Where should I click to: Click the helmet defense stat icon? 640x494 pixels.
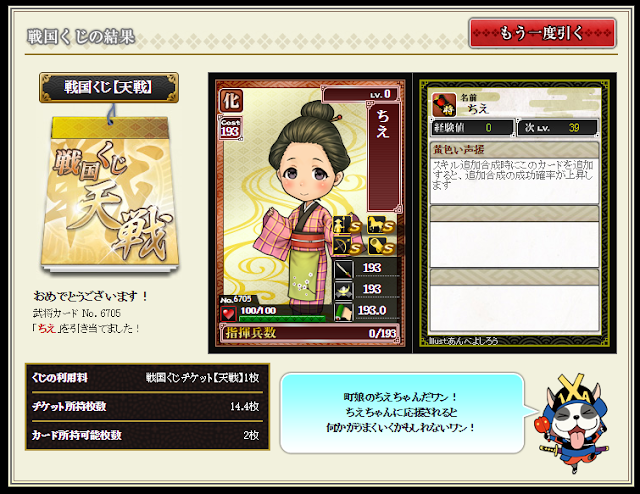[343, 290]
